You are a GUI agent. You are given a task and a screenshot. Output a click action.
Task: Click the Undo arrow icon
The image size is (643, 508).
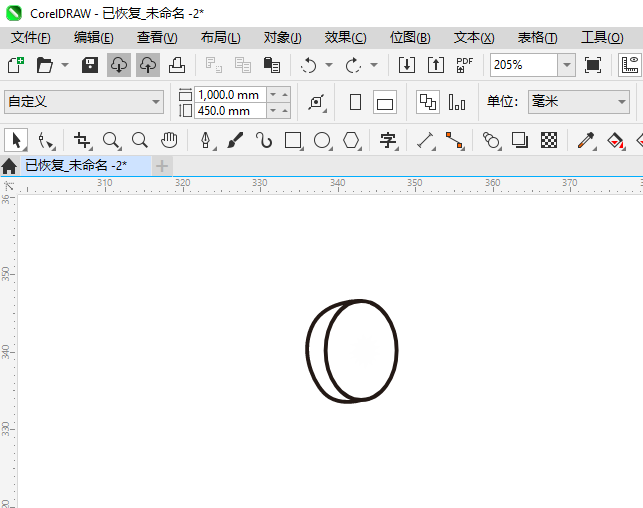coord(308,65)
